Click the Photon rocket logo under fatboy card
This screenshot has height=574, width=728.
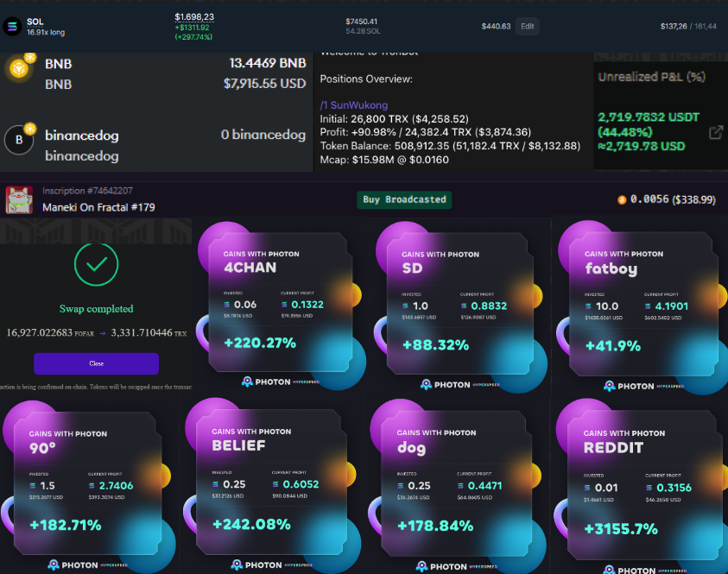pos(609,386)
